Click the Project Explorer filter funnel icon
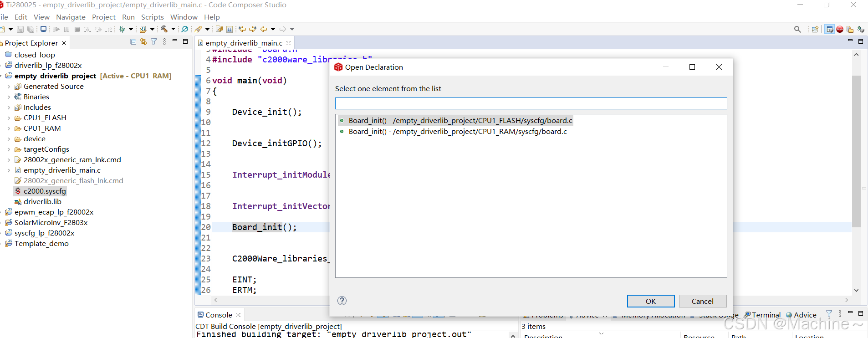This screenshot has width=868, height=338. click(x=154, y=42)
